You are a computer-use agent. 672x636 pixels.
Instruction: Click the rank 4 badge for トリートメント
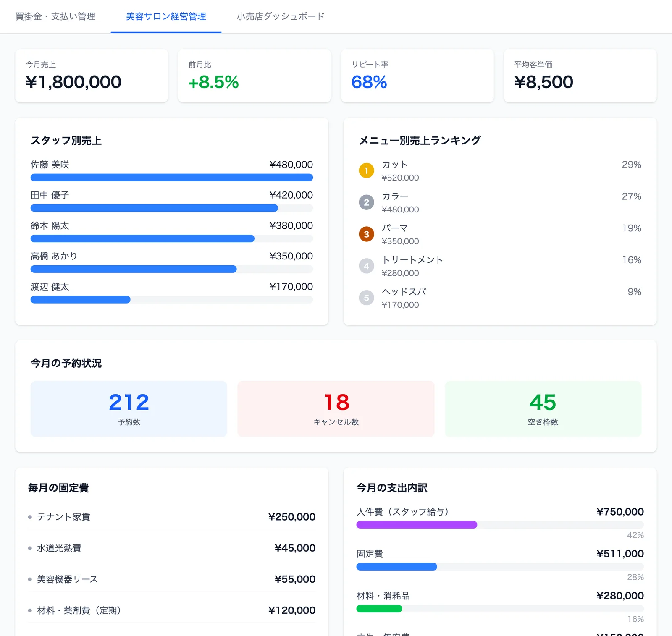366,266
